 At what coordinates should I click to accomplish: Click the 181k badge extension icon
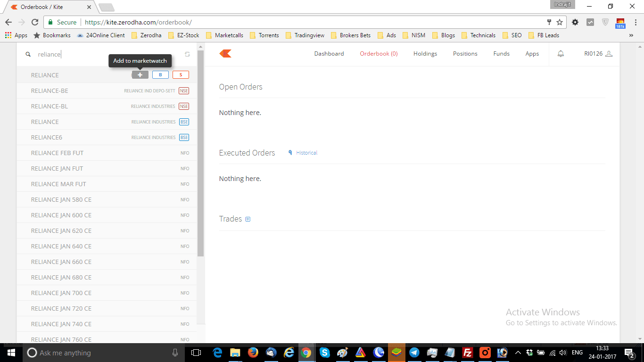(x=620, y=23)
